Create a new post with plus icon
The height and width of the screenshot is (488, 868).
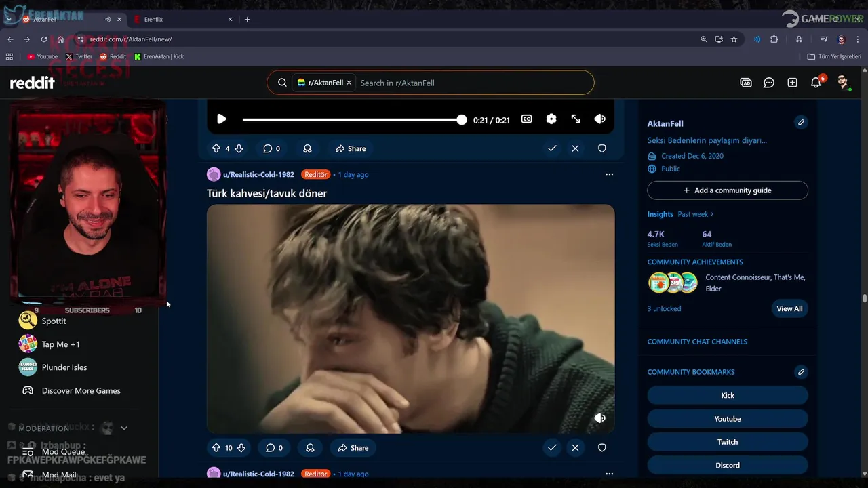(792, 83)
